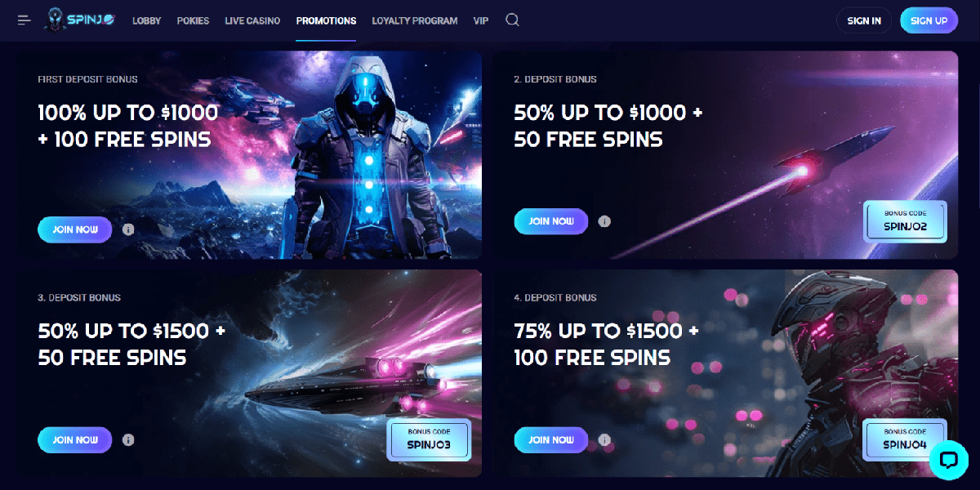Copy the SPINJO2 bonus code badge
Image resolution: width=980 pixels, height=490 pixels.
pos(906,221)
